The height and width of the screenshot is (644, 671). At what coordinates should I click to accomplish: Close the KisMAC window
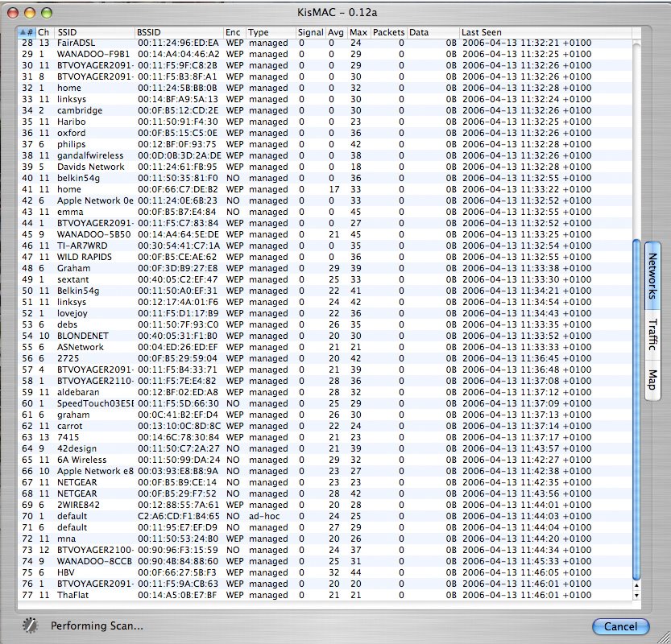pyautogui.click(x=13, y=13)
